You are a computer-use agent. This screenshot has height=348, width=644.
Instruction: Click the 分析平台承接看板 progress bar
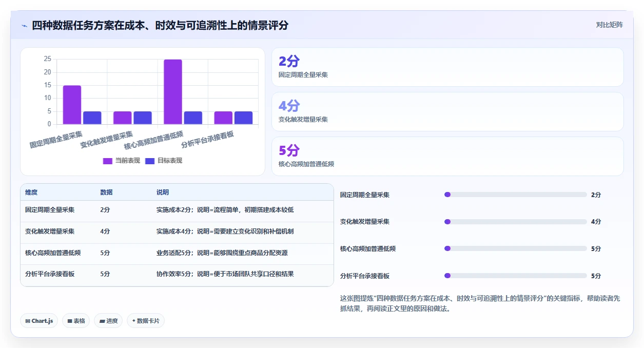click(x=515, y=276)
